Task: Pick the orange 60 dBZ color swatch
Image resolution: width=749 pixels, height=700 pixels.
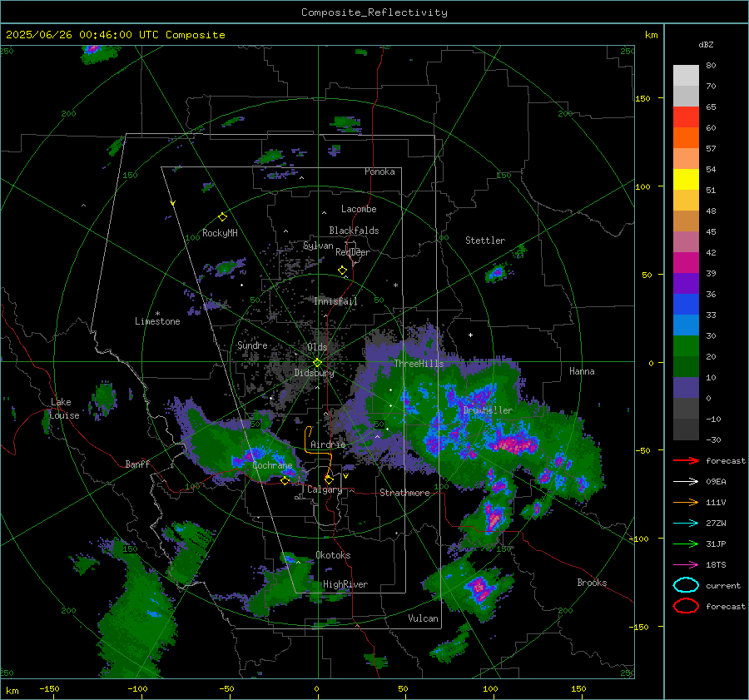Action: click(686, 137)
